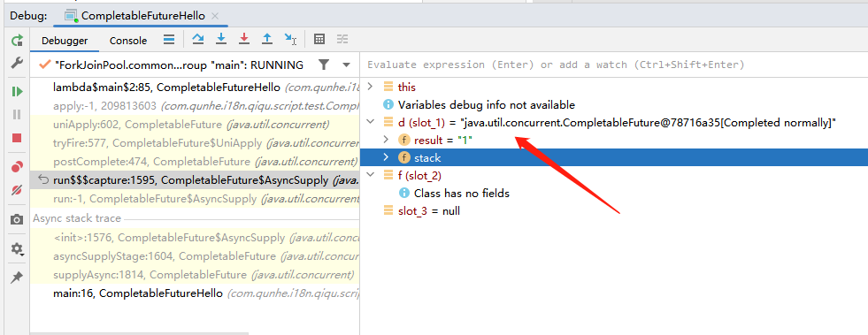868x335 pixels.
Task: Open the thread selector dropdown arrow
Action: coord(347,65)
